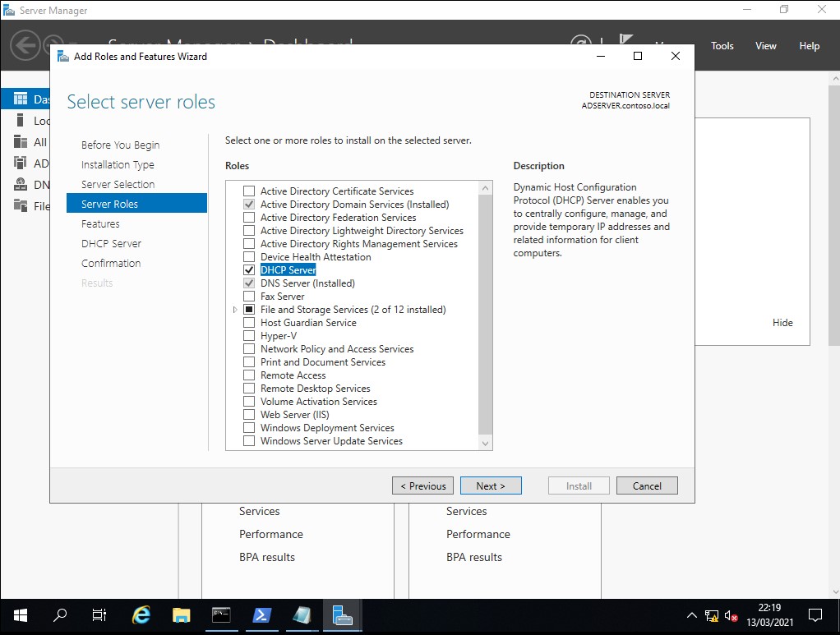Open File Explorer from the taskbar
This screenshot has height=635, width=840.
click(x=182, y=614)
